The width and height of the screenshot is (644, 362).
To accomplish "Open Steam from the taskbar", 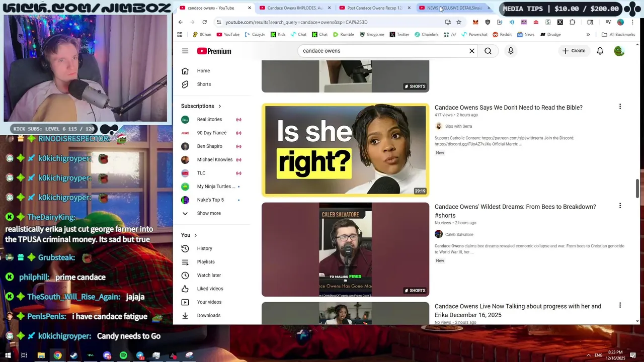I will point(74,355).
